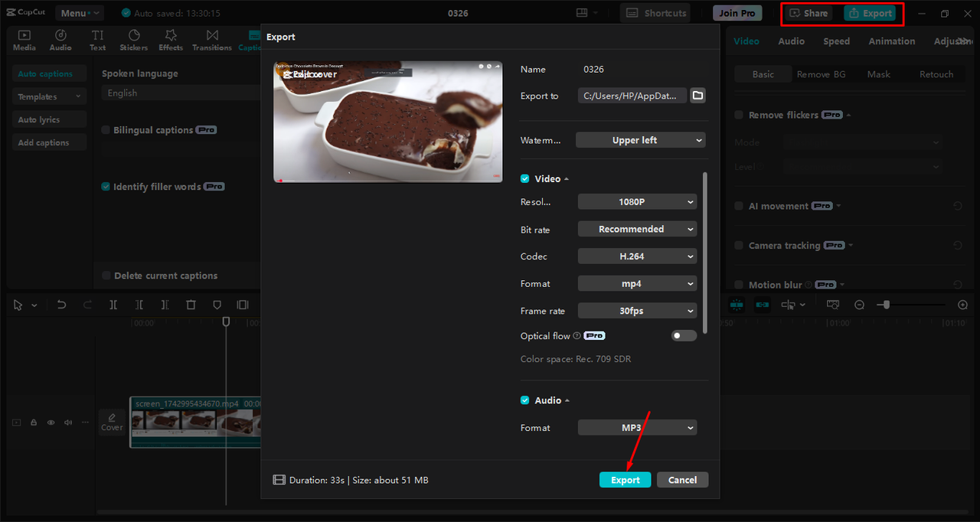980x522 pixels.
Task: Click the video preview thumbnail
Action: [387, 122]
